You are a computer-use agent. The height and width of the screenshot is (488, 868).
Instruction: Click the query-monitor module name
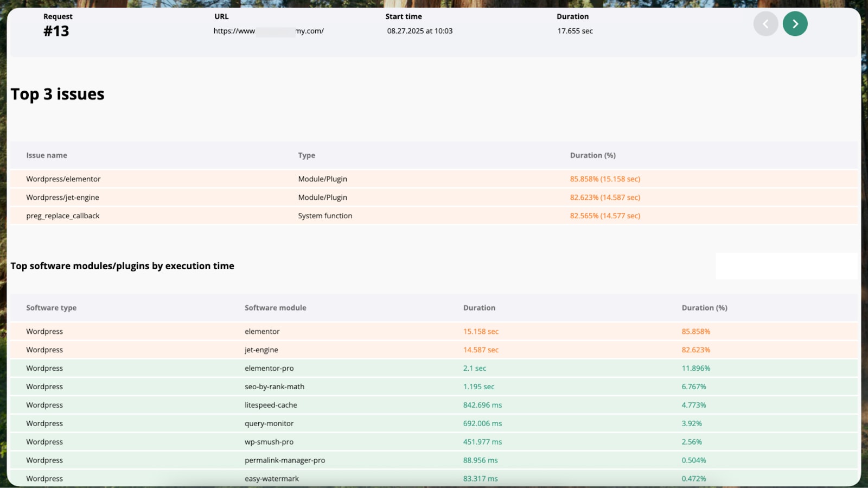click(269, 424)
